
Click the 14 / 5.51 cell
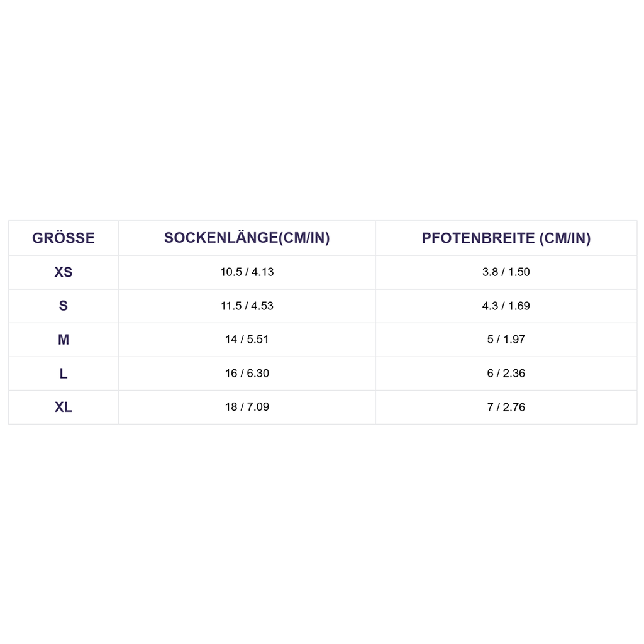[247, 340]
